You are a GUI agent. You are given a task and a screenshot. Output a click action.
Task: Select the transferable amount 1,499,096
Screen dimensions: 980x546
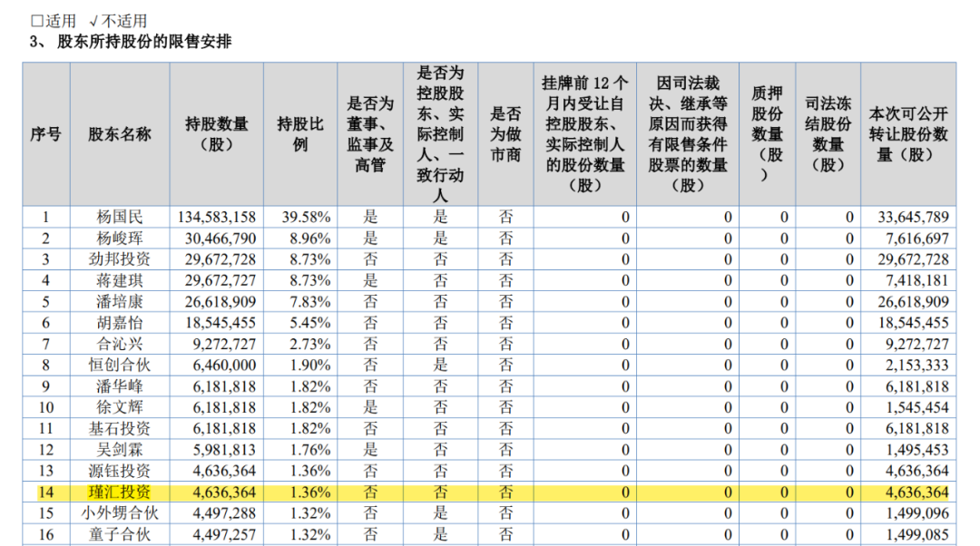pyautogui.click(x=916, y=514)
